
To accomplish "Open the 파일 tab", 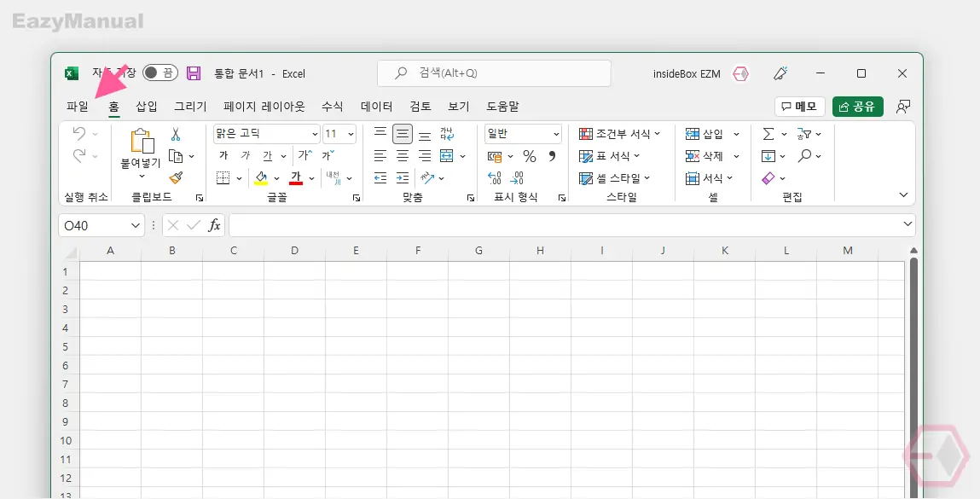I will [78, 107].
